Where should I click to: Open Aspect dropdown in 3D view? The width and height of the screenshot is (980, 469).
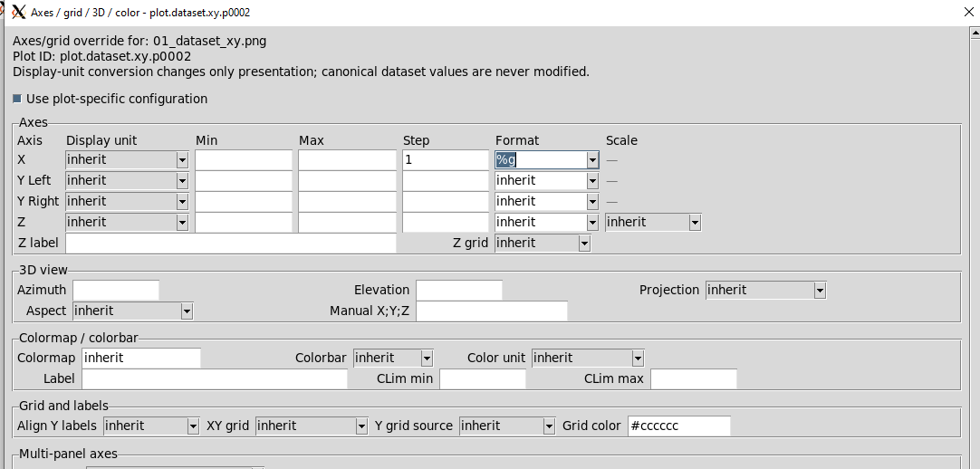133,311
